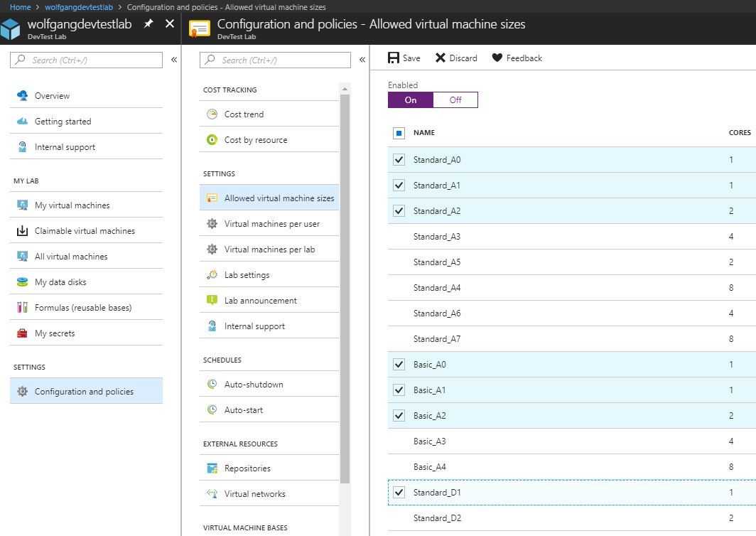Click the Auto-shutdown clock icon

click(212, 384)
